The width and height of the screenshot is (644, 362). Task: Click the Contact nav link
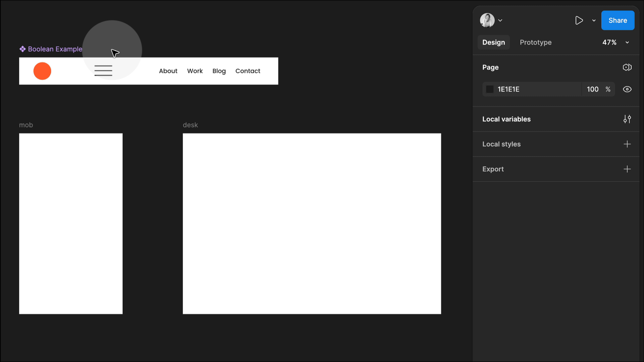tap(248, 71)
